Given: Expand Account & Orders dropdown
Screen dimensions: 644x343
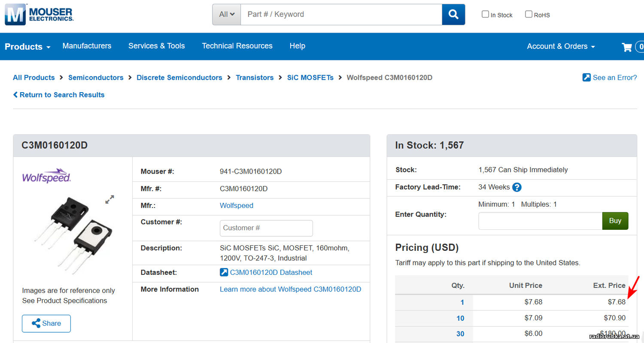Looking at the screenshot, I should [x=561, y=46].
